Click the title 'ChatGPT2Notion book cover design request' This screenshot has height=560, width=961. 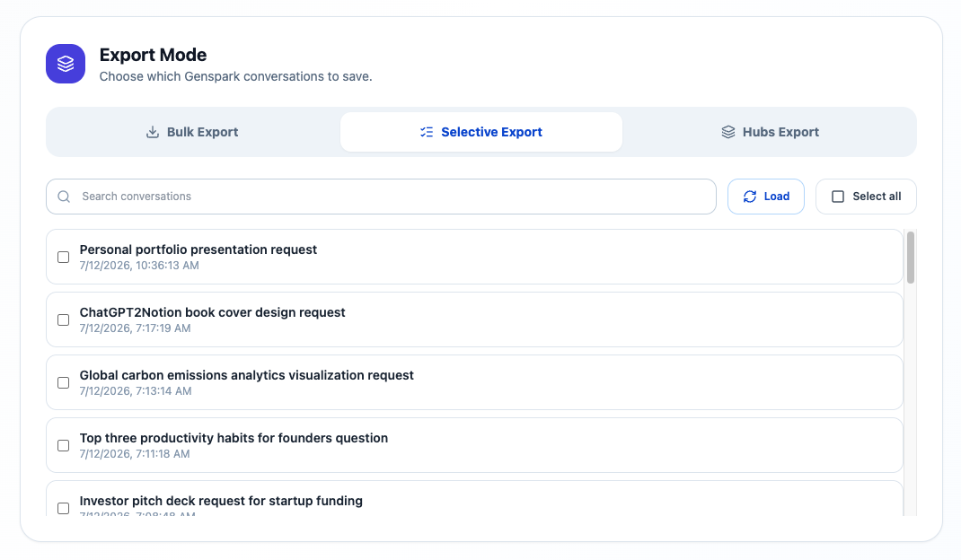click(x=212, y=312)
